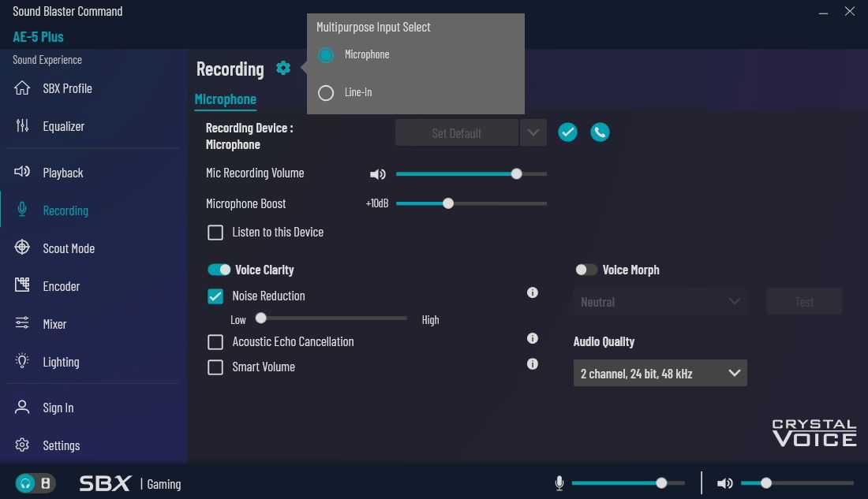Click the AE-5 Plus device name
The width and height of the screenshot is (868, 499).
pyautogui.click(x=38, y=37)
